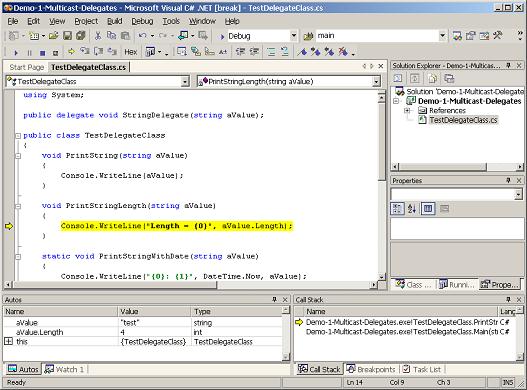Pin the Autos panel auto-hide pushpin
This screenshot has height=390, width=527.
pyautogui.click(x=275, y=299)
